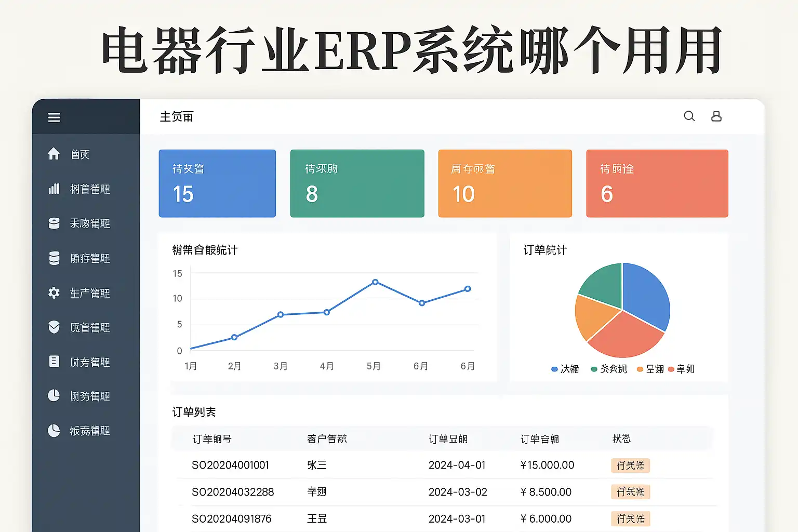
Task: Click the red summary card showing 6
Action: click(x=657, y=183)
